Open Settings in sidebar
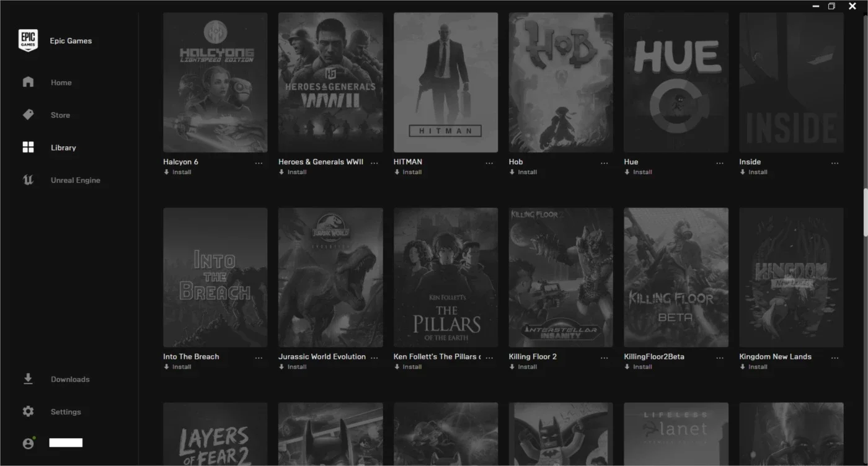The height and width of the screenshot is (466, 868). click(66, 412)
